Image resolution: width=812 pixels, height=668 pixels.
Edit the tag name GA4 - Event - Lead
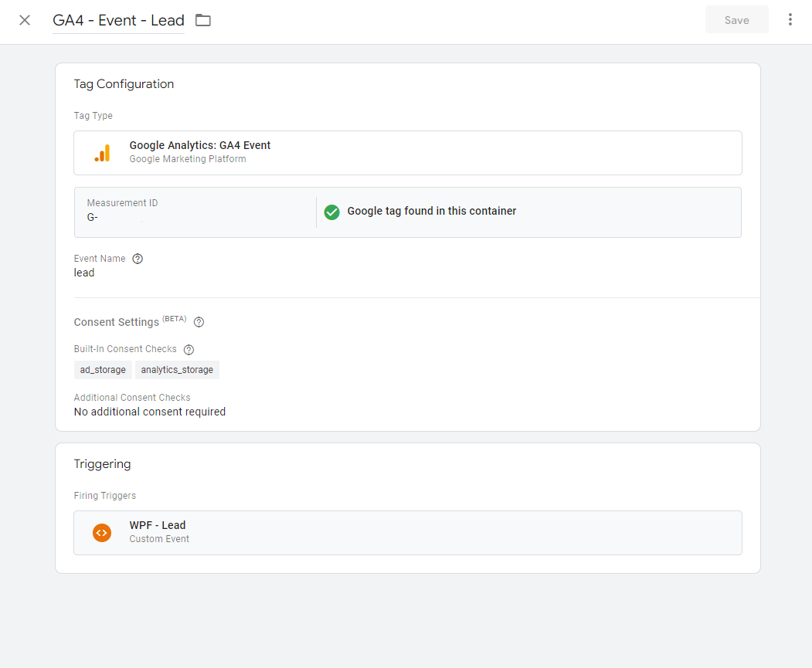[x=118, y=20]
